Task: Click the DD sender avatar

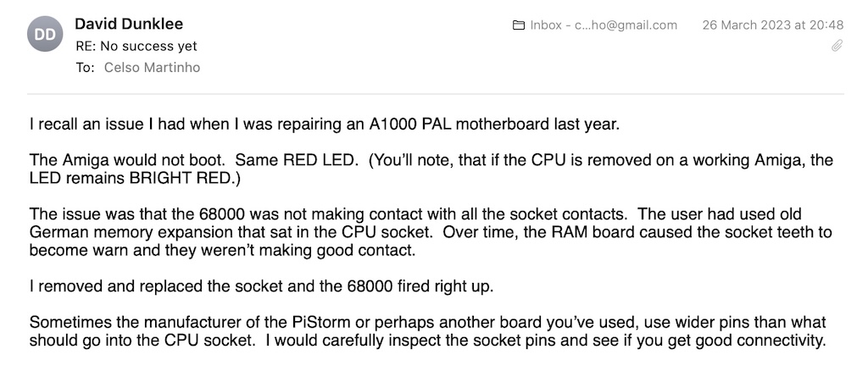Action: [x=45, y=36]
